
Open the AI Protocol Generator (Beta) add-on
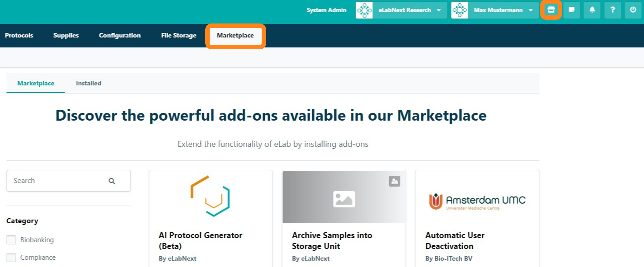201,241
